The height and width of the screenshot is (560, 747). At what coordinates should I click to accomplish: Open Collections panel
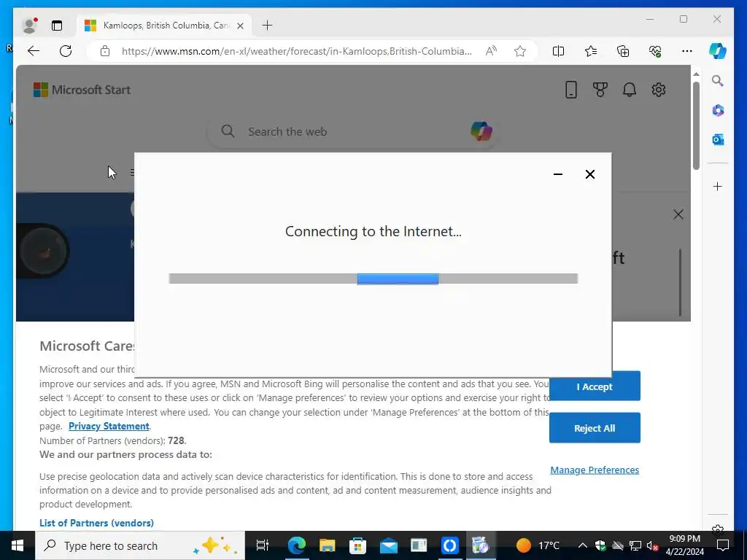click(x=623, y=51)
